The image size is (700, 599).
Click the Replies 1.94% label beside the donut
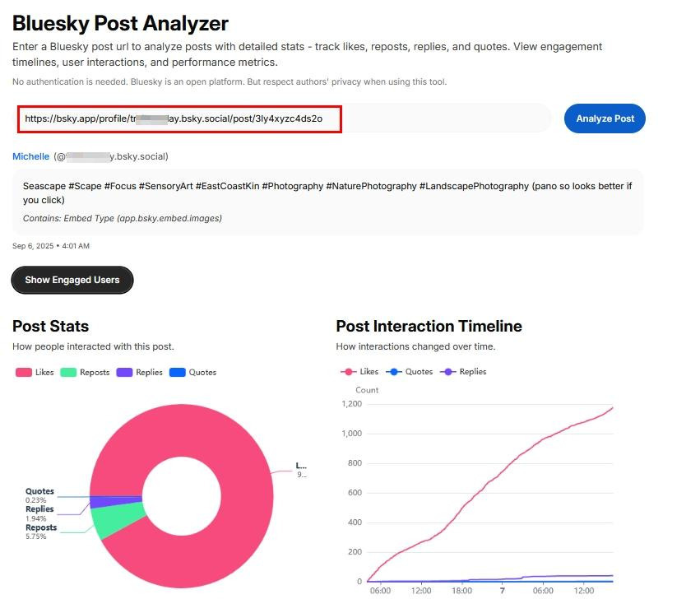tap(38, 513)
